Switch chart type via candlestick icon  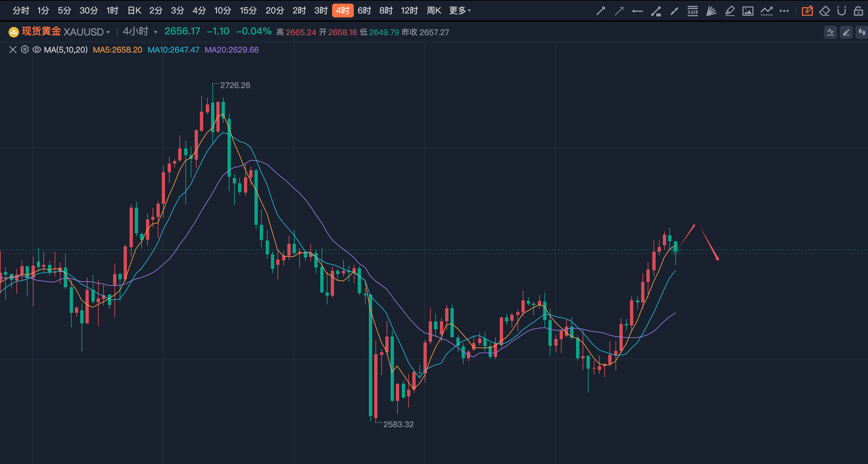(862, 32)
